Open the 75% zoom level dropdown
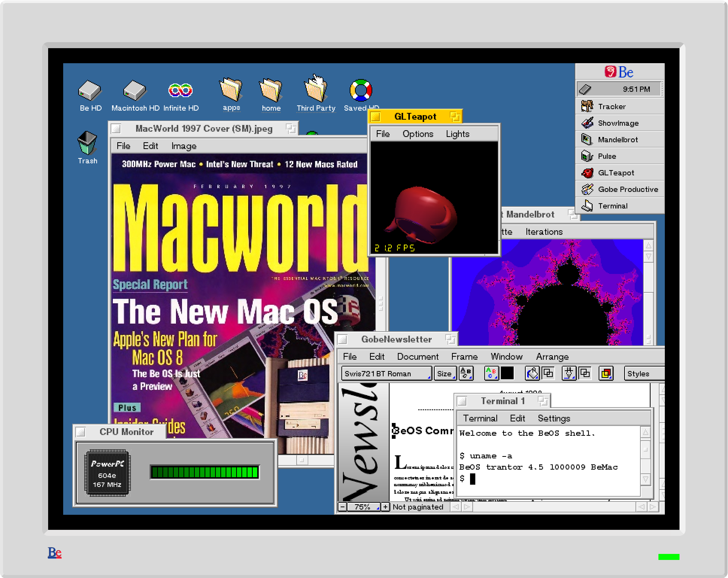Screen dimensions: 728x578 click(363, 507)
